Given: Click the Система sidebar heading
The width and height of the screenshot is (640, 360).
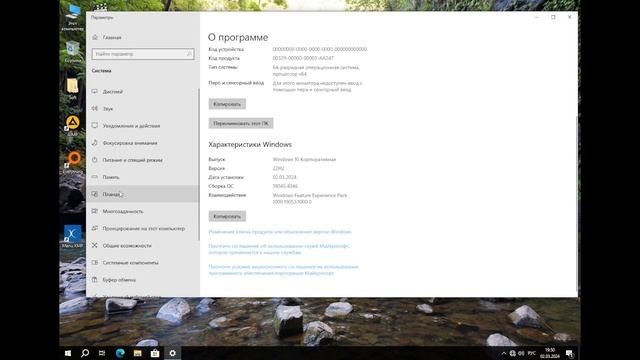Looking at the screenshot, I should tap(102, 71).
